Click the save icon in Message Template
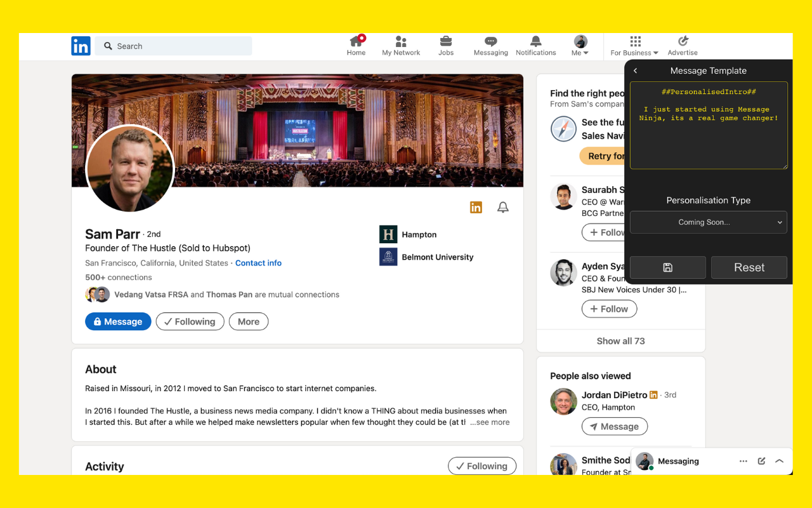 pyautogui.click(x=667, y=267)
